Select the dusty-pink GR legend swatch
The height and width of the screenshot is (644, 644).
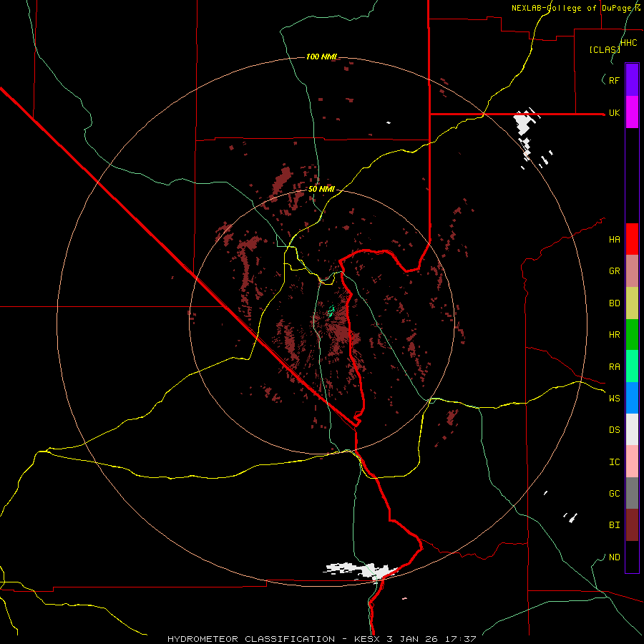tap(632, 270)
